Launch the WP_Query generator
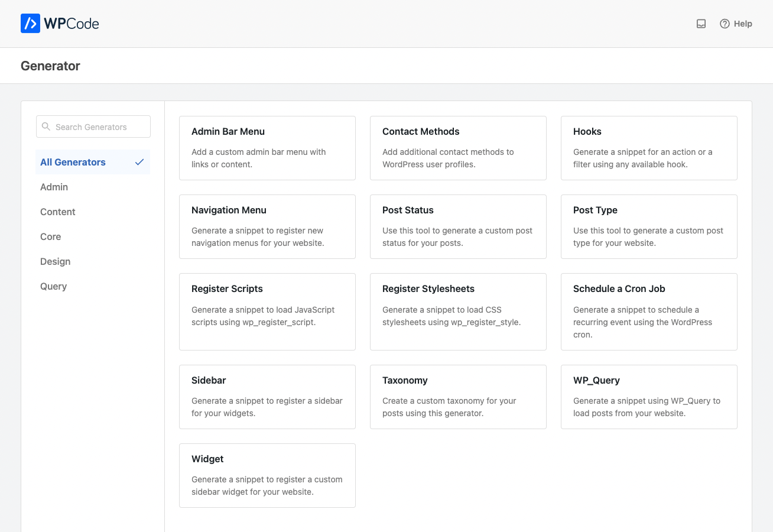Image resolution: width=773 pixels, height=532 pixels. pos(649,397)
